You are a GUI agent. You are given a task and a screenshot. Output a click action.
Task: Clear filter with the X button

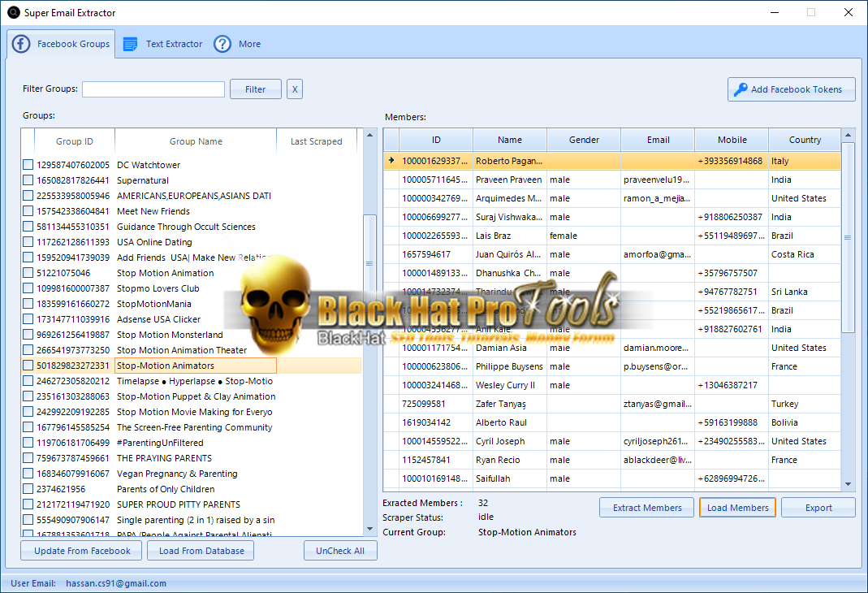point(295,89)
